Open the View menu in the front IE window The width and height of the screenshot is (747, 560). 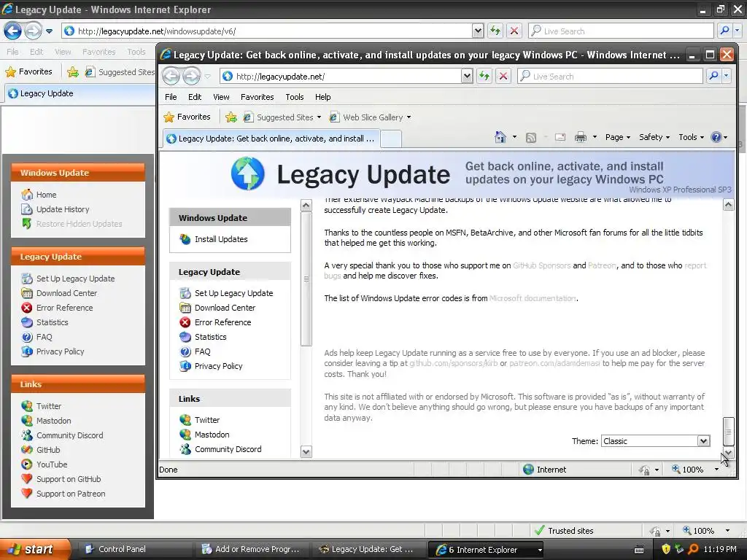(221, 97)
